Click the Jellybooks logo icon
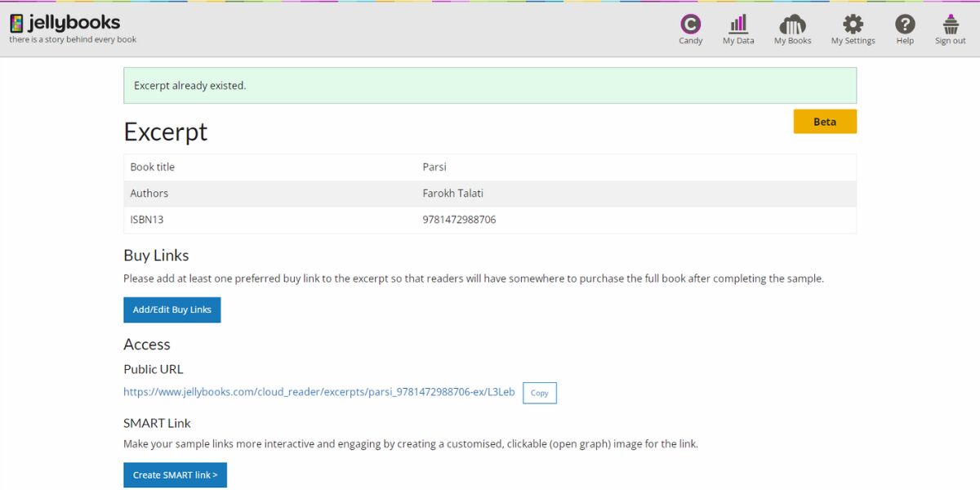 pos(16,23)
